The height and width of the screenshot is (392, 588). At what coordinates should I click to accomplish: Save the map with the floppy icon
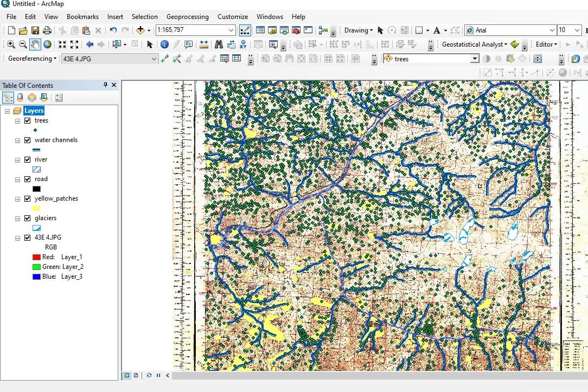[35, 30]
